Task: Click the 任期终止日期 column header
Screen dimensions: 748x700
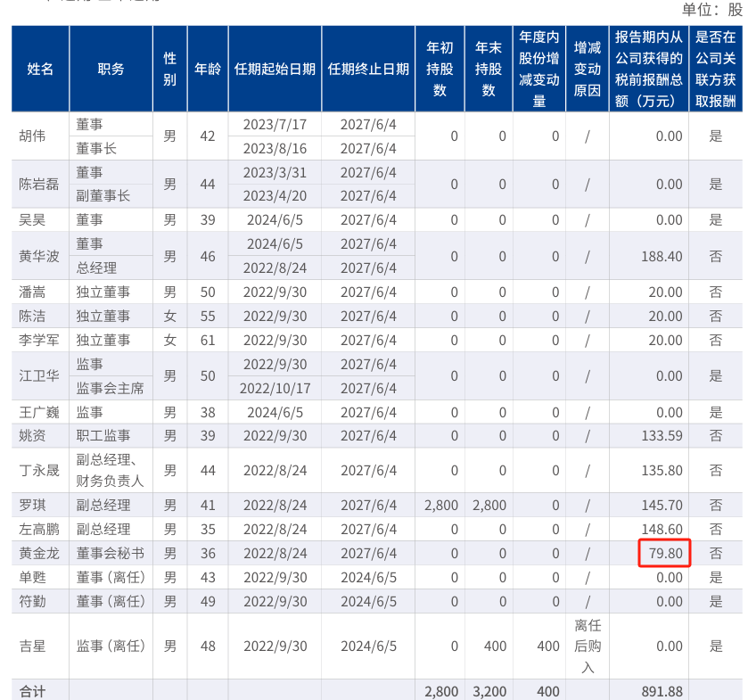Action: pos(368,69)
